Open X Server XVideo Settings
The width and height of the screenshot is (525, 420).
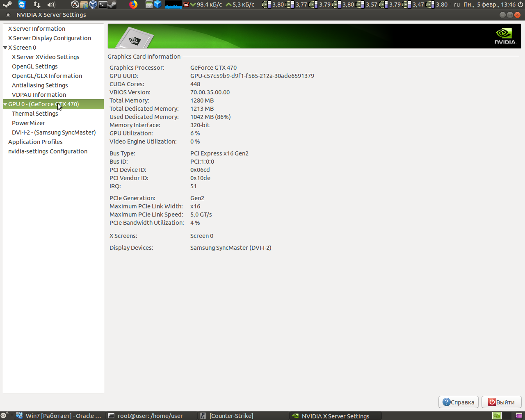point(46,57)
